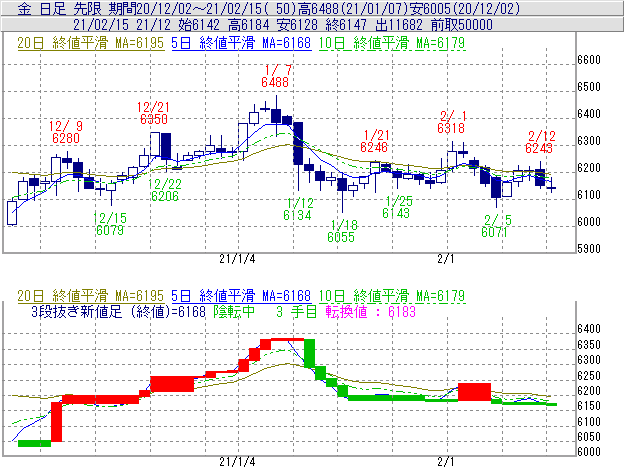
Task: Select the 2/12 6243 peak label
Action: pyautogui.click(x=540, y=142)
